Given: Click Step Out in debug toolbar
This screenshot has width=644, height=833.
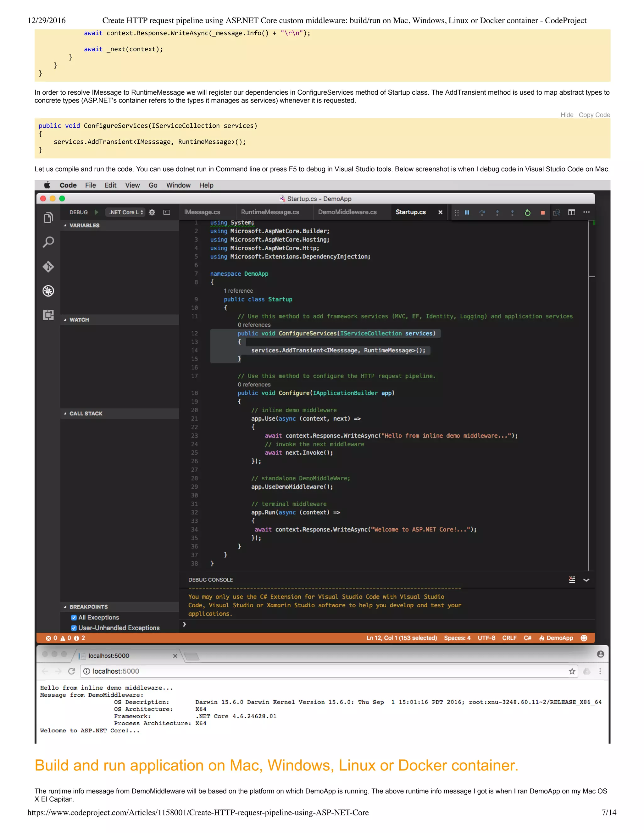Looking at the screenshot, I should (x=512, y=212).
